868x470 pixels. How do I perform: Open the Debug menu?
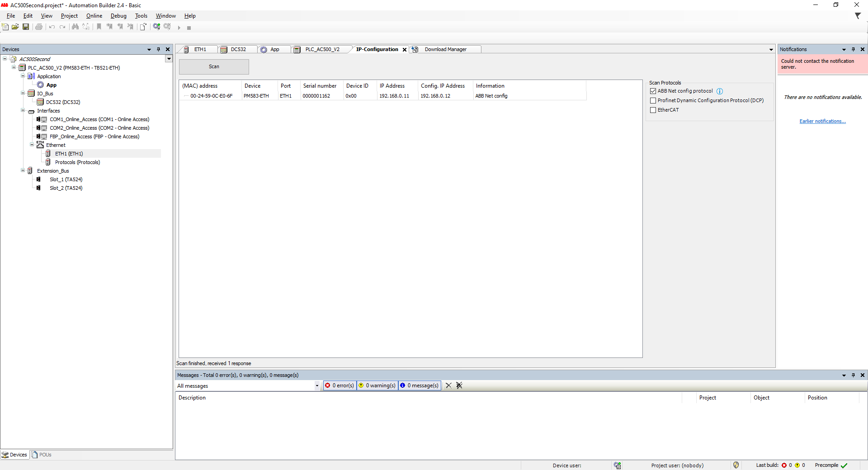click(118, 16)
